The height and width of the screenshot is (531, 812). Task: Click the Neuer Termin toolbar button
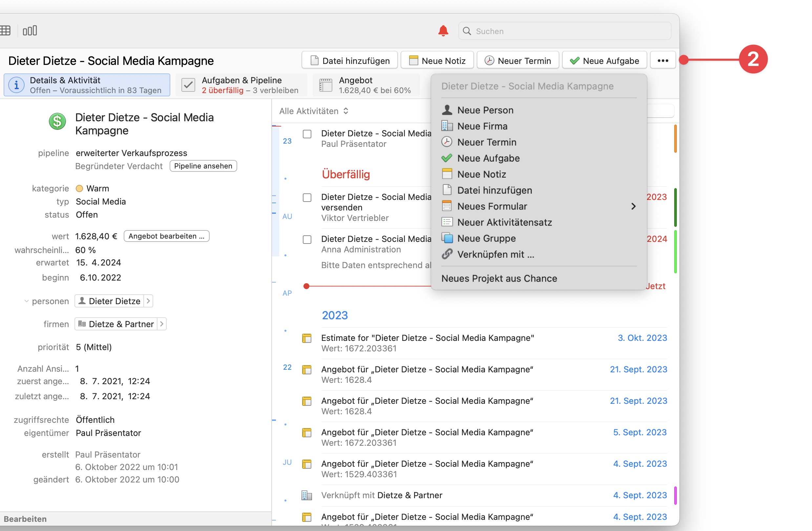[x=518, y=60]
